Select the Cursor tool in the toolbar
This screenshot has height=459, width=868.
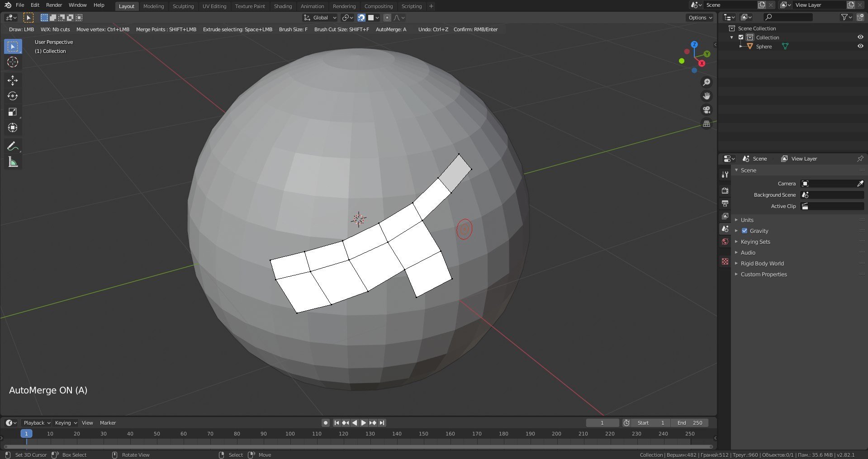coord(13,62)
